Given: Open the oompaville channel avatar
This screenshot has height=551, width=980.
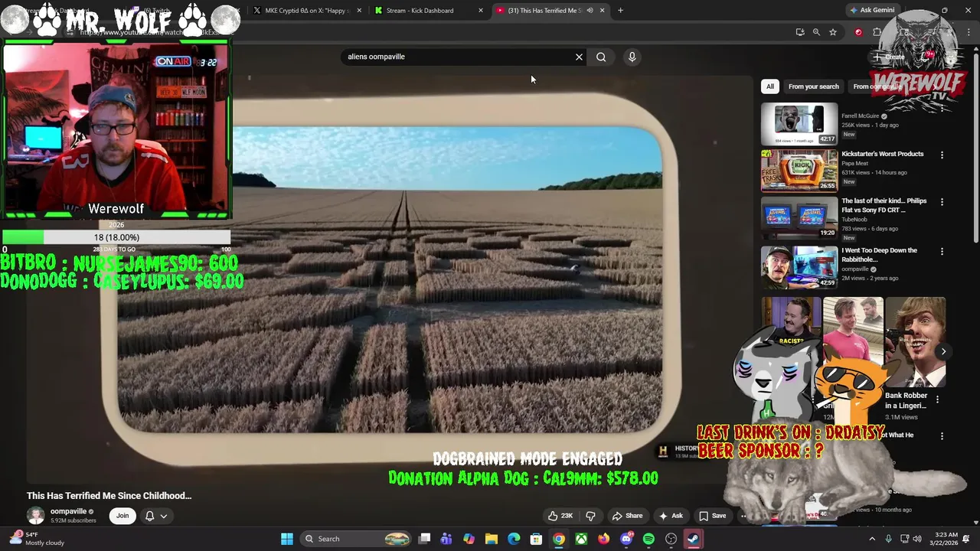Looking at the screenshot, I should [36, 516].
